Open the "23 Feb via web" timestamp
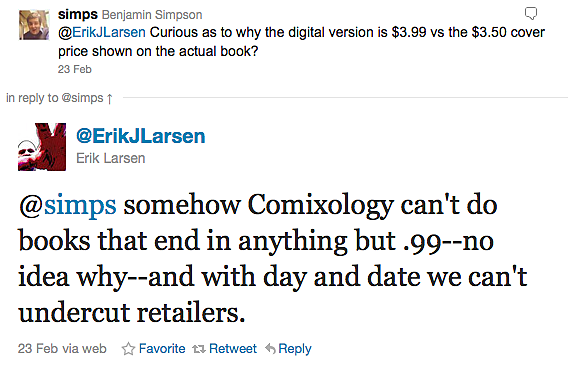 62,348
